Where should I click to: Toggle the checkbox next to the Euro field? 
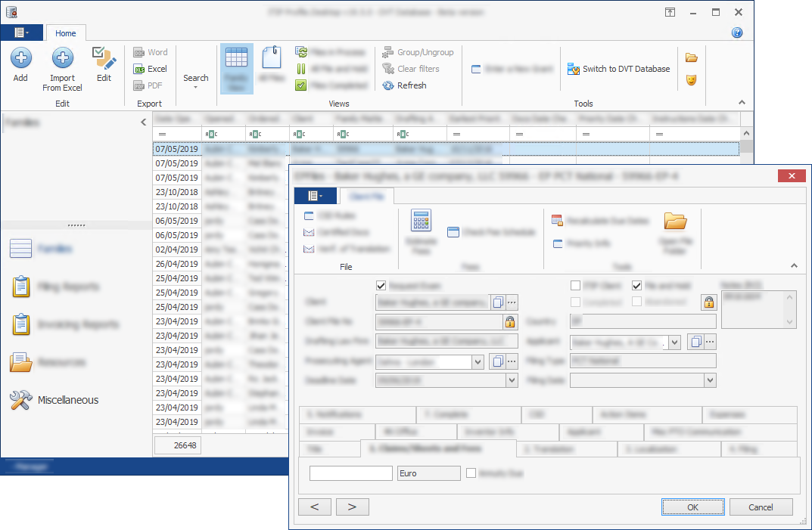coord(471,473)
